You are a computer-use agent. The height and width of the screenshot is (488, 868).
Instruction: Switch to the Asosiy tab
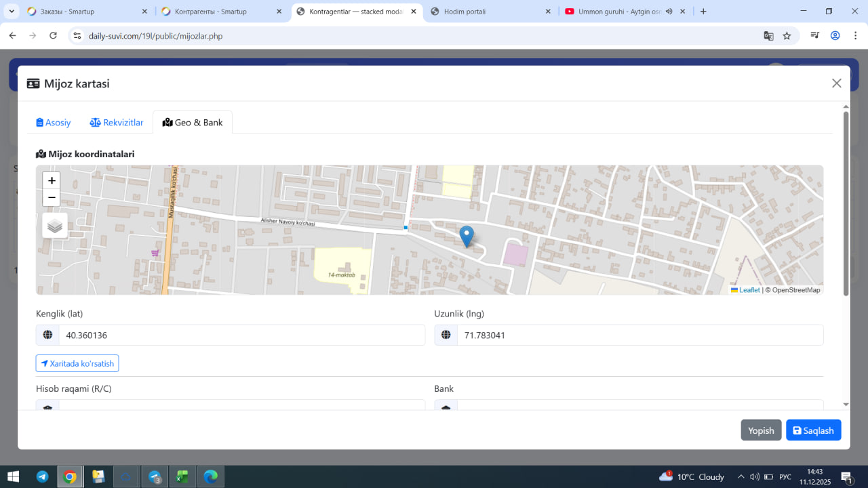[54, 123]
